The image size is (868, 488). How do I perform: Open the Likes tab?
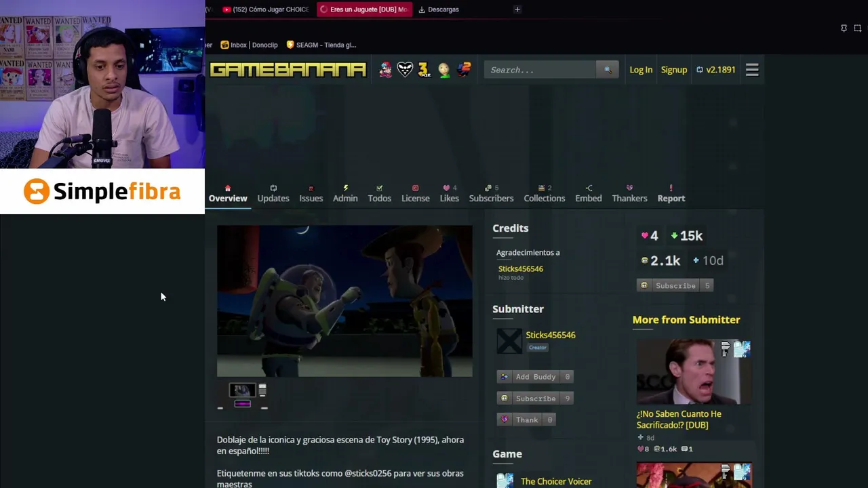point(450,194)
